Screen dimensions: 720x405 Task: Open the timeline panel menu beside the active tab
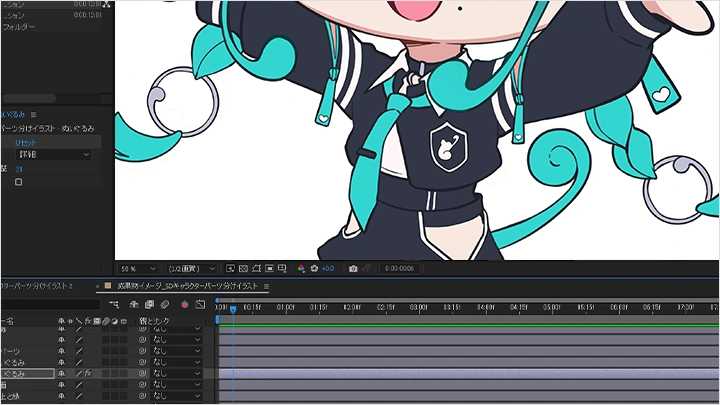[266, 286]
